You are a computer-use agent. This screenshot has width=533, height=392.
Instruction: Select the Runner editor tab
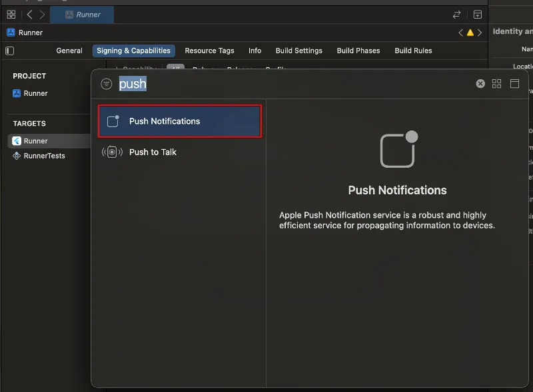(x=82, y=15)
